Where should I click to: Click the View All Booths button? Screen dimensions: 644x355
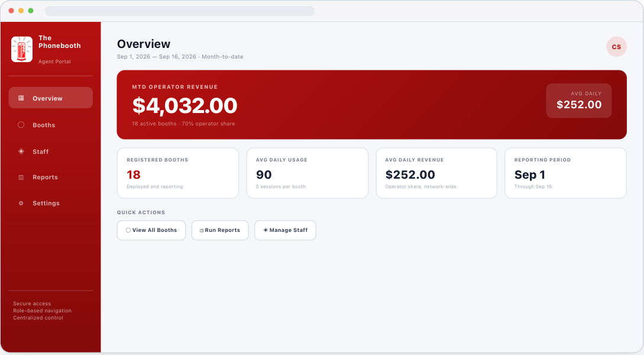pos(151,231)
